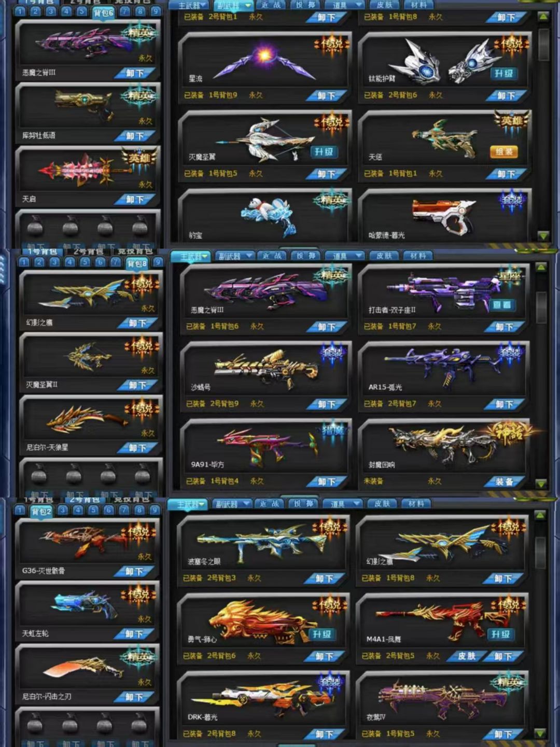This screenshot has height=747, width=560.
Task: Click scroll-down arrow beside 哈蒙德-暮光
Action: 543,236
